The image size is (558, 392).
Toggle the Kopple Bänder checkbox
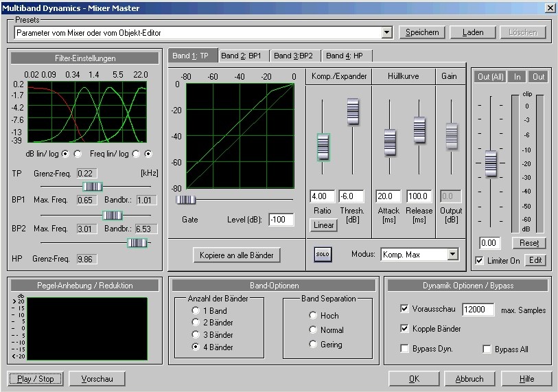(404, 328)
